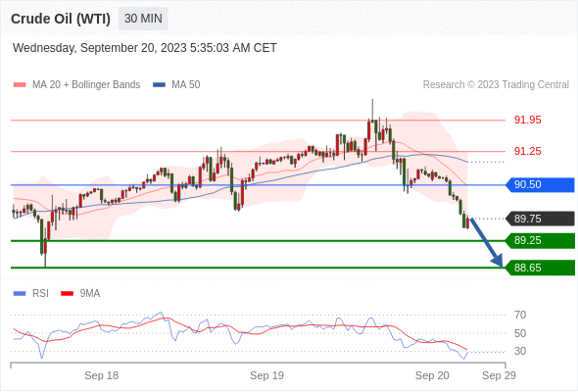Click the RSI 50 axis label
The image size is (578, 392).
(x=520, y=333)
